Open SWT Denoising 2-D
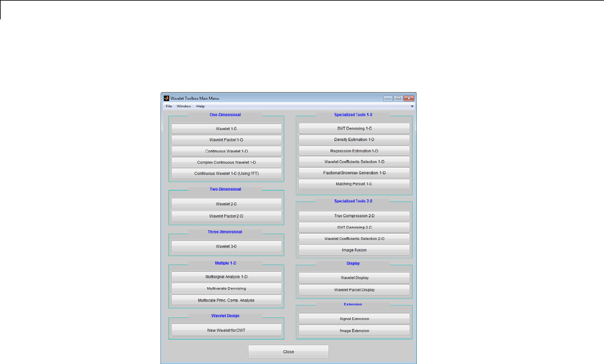Viewport: 604px width, 364px height. pos(354,227)
